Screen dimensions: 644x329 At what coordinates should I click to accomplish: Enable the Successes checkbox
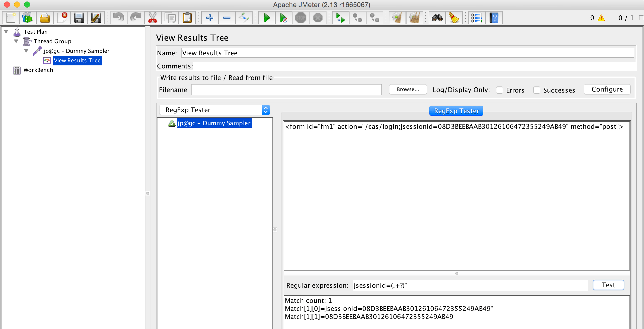[x=537, y=90]
